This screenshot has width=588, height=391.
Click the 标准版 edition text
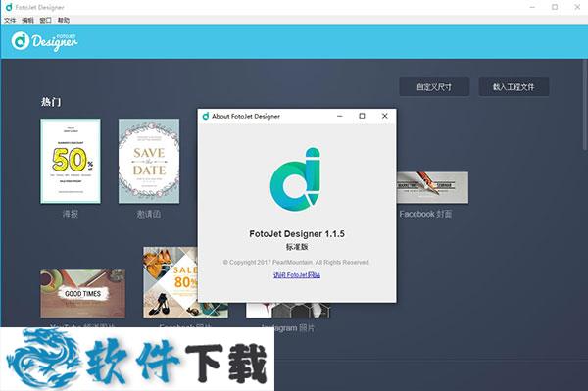[x=297, y=247]
